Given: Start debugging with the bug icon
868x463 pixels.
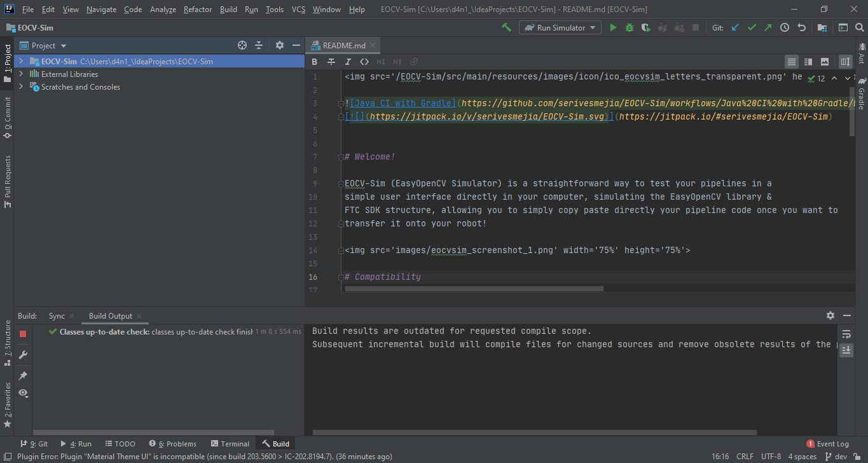Looking at the screenshot, I should point(630,27).
